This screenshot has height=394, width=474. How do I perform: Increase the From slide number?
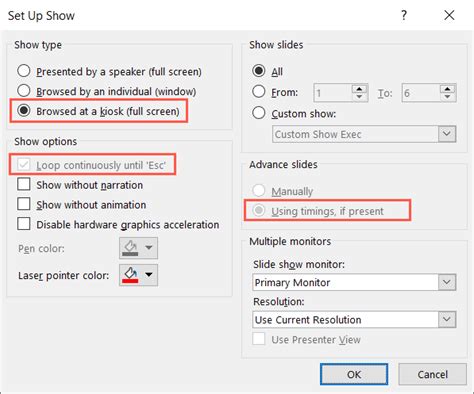[359, 89]
